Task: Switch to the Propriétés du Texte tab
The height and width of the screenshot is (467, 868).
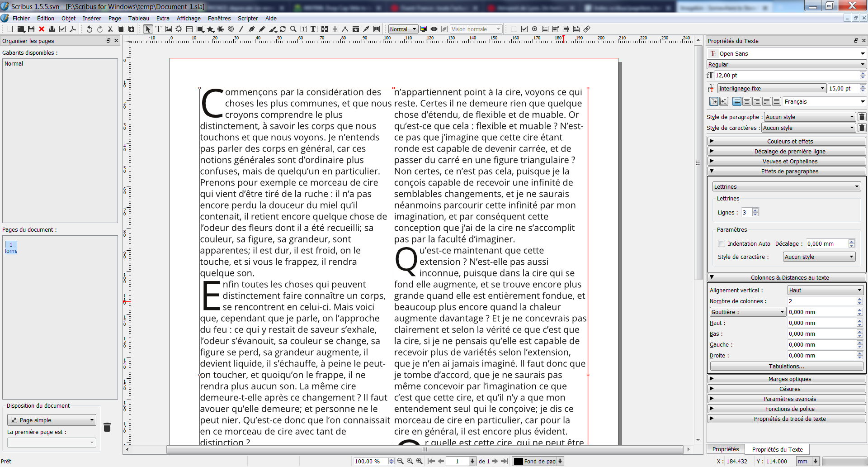Action: 778,449
